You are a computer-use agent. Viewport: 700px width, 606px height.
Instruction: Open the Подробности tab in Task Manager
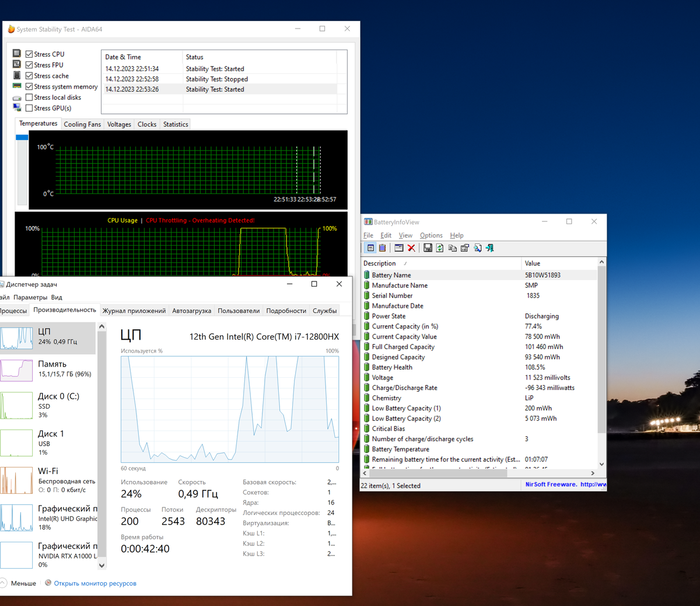click(286, 311)
